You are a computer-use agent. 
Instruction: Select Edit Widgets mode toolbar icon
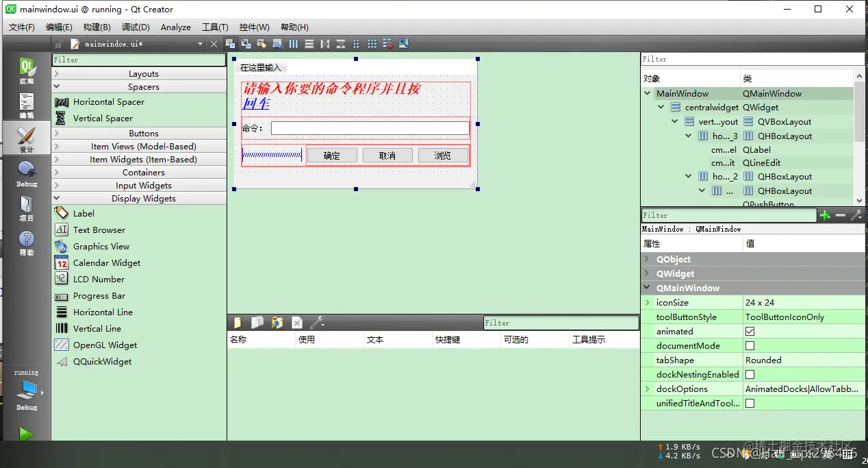tap(231, 44)
